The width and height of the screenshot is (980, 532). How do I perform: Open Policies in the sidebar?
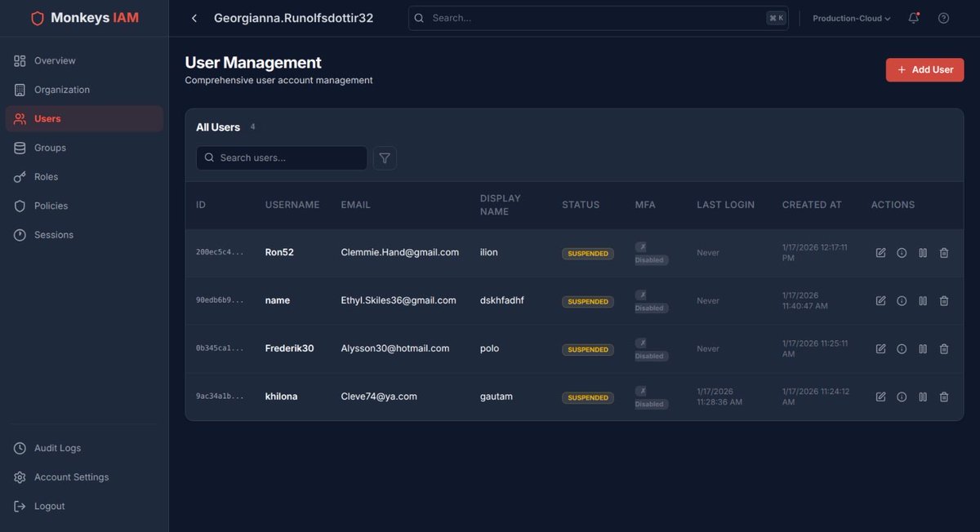coord(84,206)
